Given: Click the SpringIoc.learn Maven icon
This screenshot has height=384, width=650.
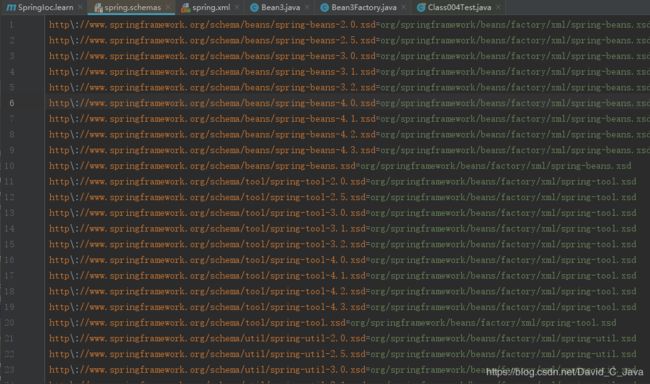Looking at the screenshot, I should (11, 7).
